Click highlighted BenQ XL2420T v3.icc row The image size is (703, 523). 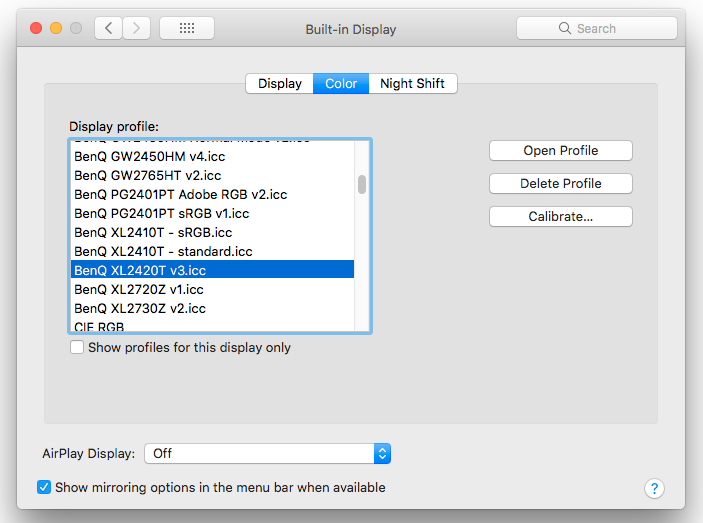pyautogui.click(x=213, y=270)
